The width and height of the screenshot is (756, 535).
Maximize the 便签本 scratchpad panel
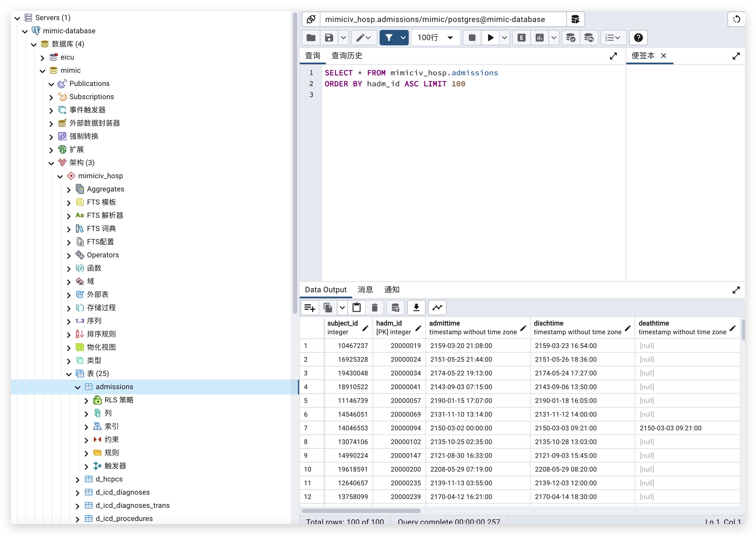coord(736,56)
